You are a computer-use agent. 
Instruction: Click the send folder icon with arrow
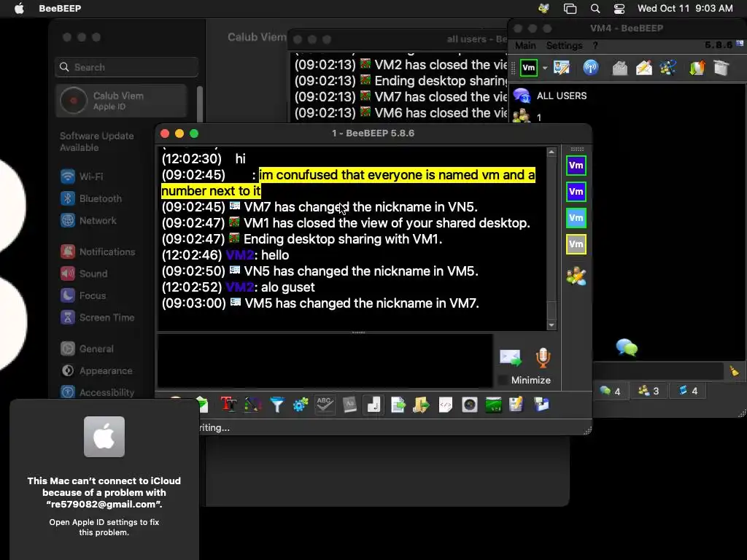pyautogui.click(x=421, y=405)
